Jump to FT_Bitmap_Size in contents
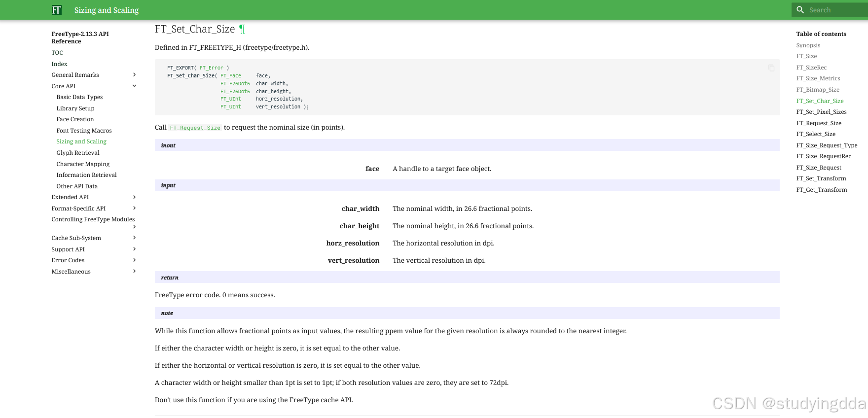Viewport: 868px width, 418px height. point(818,90)
